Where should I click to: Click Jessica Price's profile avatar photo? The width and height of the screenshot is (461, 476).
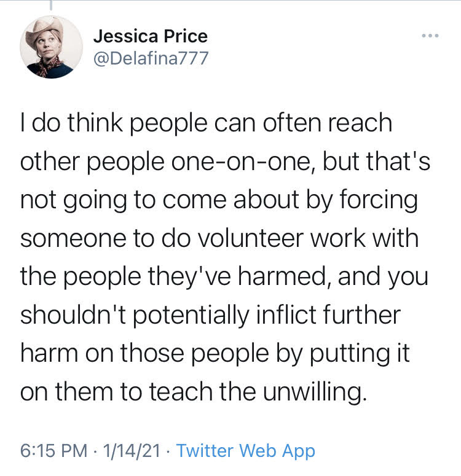pos(52,47)
